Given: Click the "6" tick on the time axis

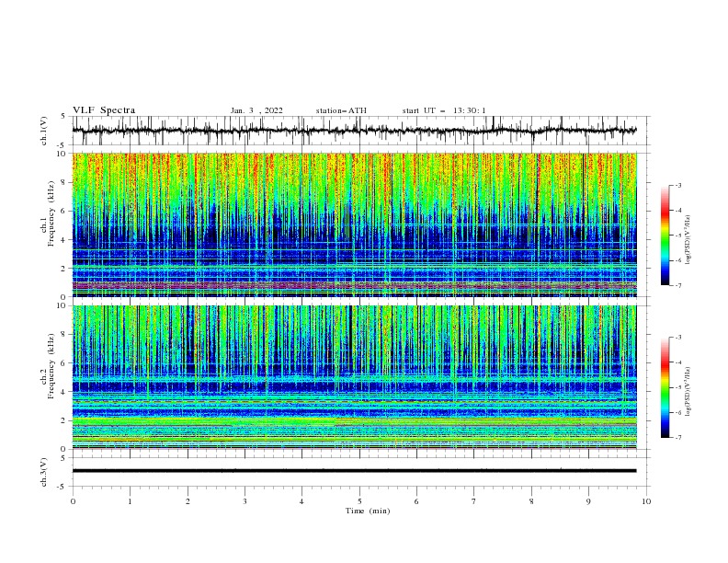Looking at the screenshot, I should [x=416, y=501].
